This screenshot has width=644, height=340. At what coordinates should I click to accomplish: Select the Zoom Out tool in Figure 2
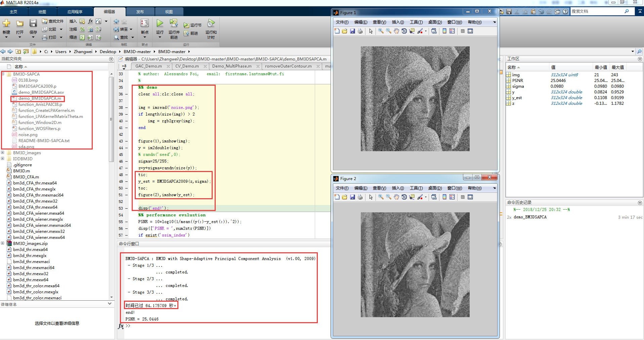tap(389, 197)
